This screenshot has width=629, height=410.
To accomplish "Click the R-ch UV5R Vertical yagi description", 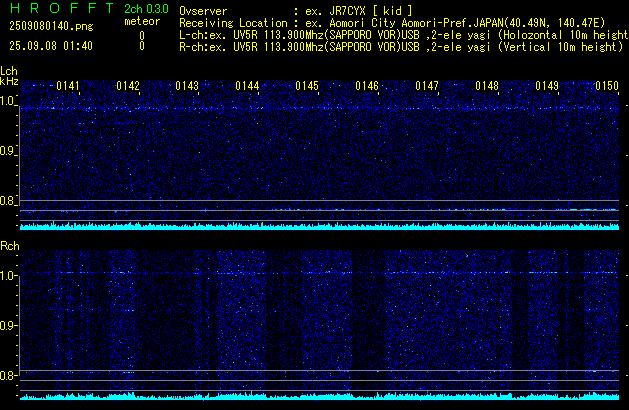I will pos(401,47).
